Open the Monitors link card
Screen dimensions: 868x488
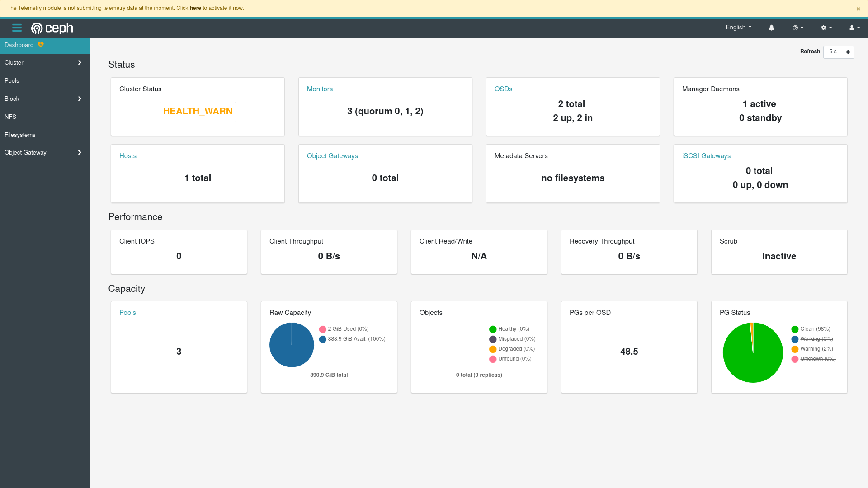click(320, 89)
